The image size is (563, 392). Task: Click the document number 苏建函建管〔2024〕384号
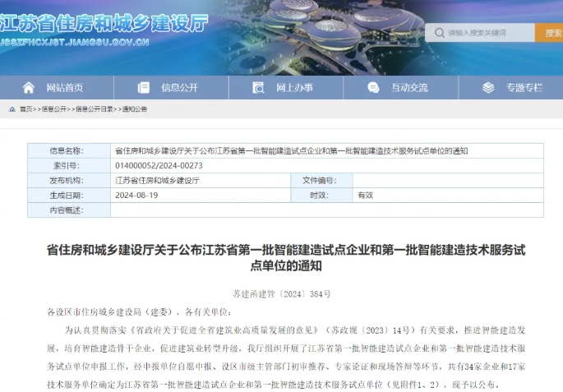point(281,293)
